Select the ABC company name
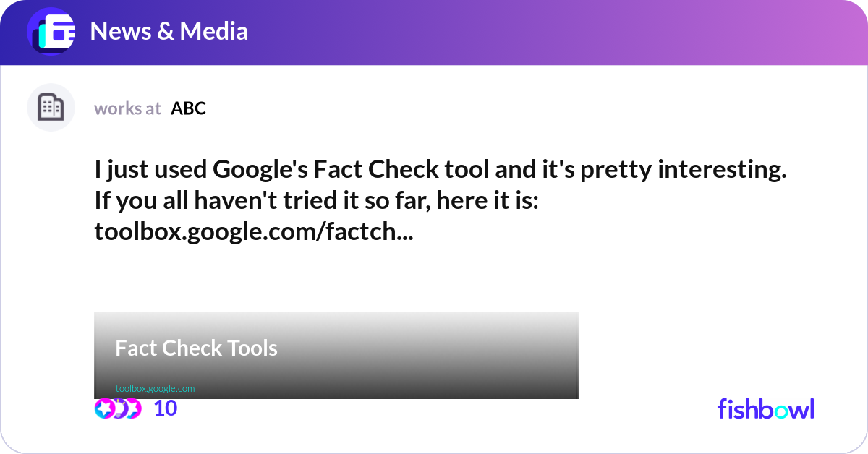Screen dimensions: 868x454 coord(188,108)
